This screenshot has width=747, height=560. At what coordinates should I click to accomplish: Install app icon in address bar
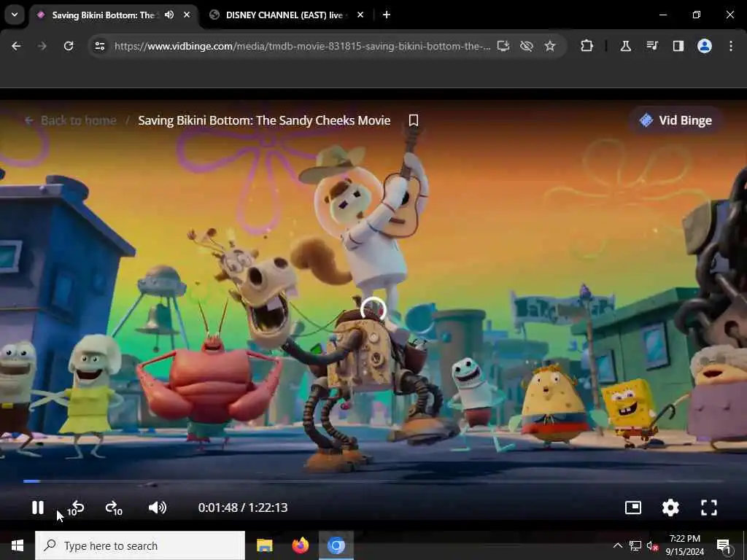click(503, 46)
